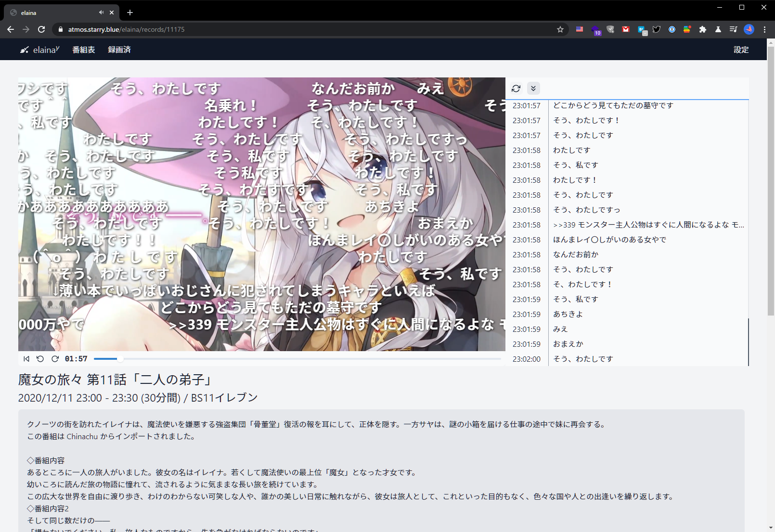775x532 pixels.
Task: Open the 設定 settings page
Action: 741,50
